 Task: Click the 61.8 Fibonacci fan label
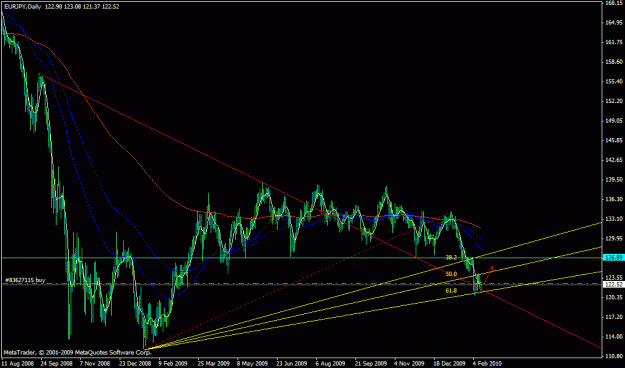tap(451, 291)
